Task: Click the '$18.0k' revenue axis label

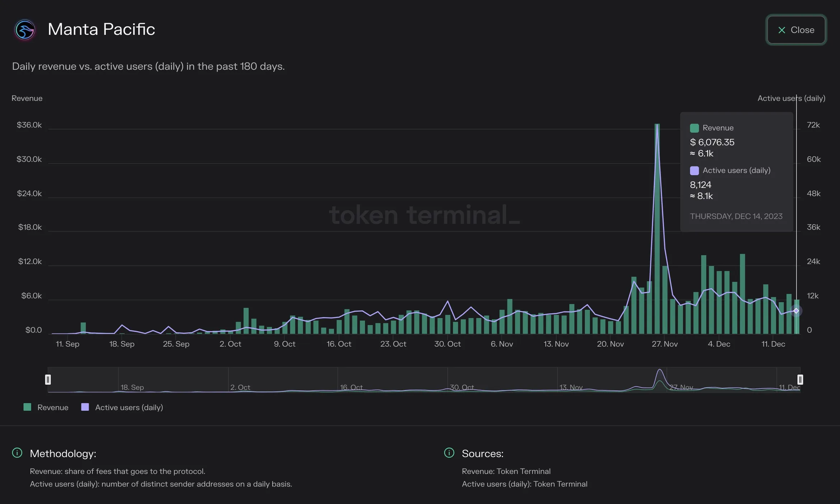Action: click(30, 227)
